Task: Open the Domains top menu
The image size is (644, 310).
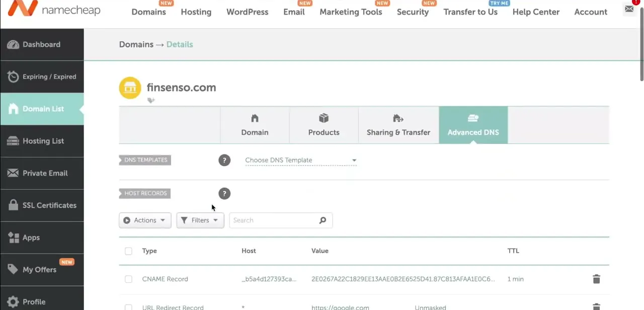Action: (x=148, y=12)
